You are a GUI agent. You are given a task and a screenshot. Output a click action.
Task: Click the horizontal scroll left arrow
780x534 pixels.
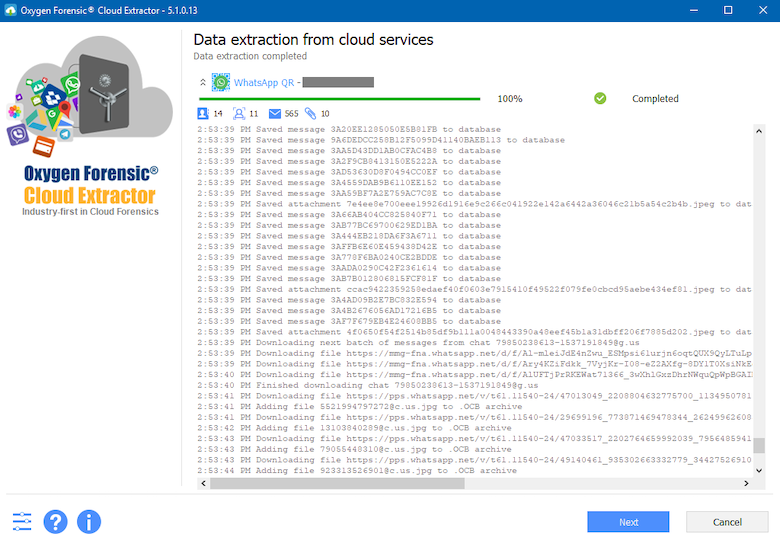(203, 483)
